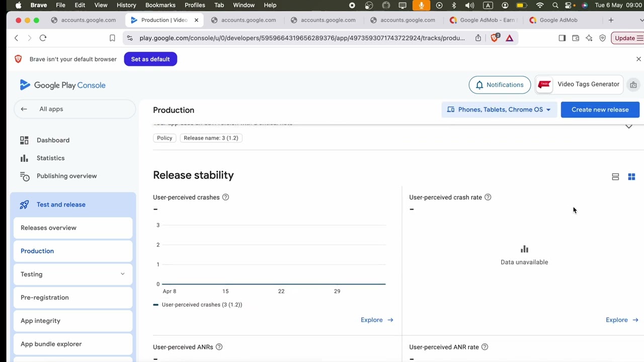The image size is (644, 362).
Task: Open the Google Play Console logo home
Action: pos(62,85)
